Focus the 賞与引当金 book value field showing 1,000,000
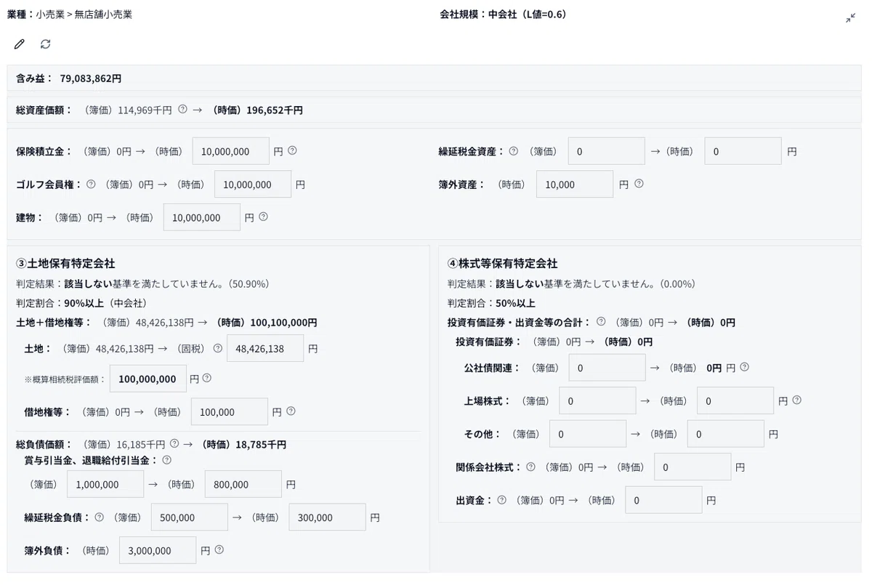 (105, 484)
